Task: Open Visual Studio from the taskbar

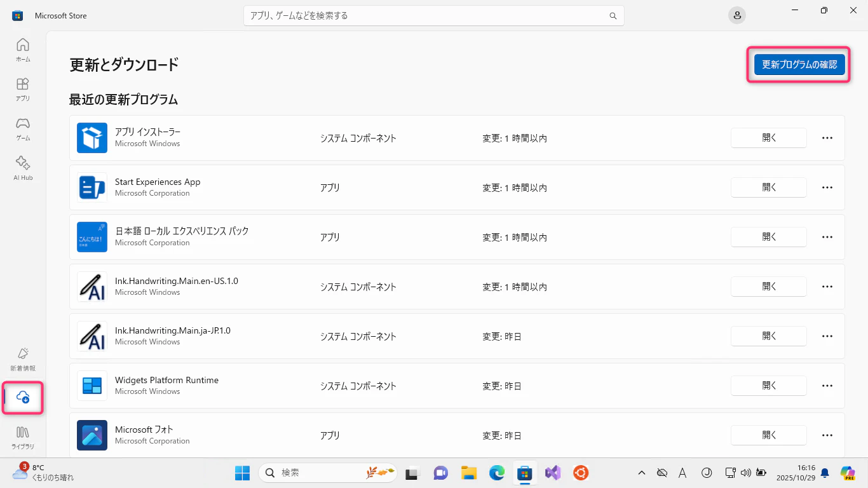Action: [x=553, y=473]
